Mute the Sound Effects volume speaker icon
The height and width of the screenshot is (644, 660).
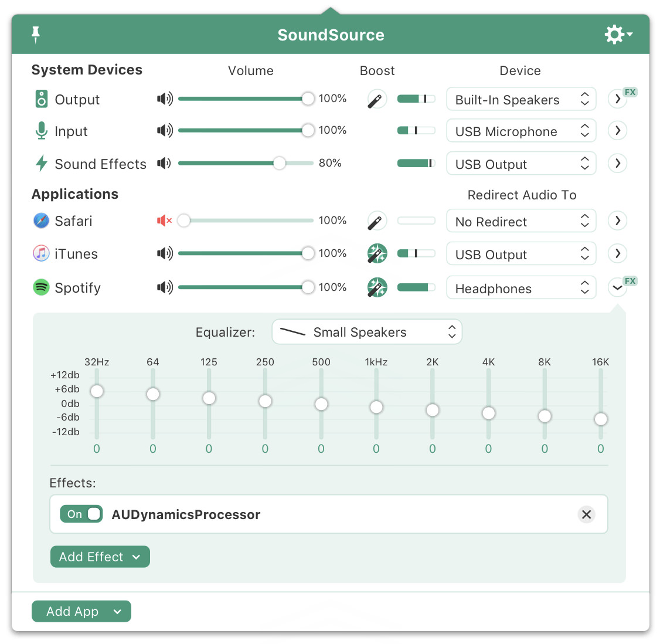(x=164, y=162)
